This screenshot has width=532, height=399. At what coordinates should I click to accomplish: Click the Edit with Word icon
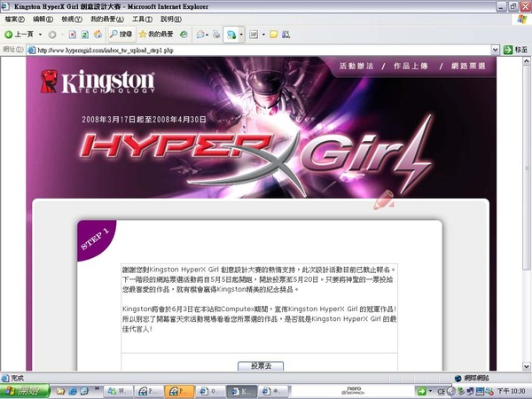click(x=254, y=35)
